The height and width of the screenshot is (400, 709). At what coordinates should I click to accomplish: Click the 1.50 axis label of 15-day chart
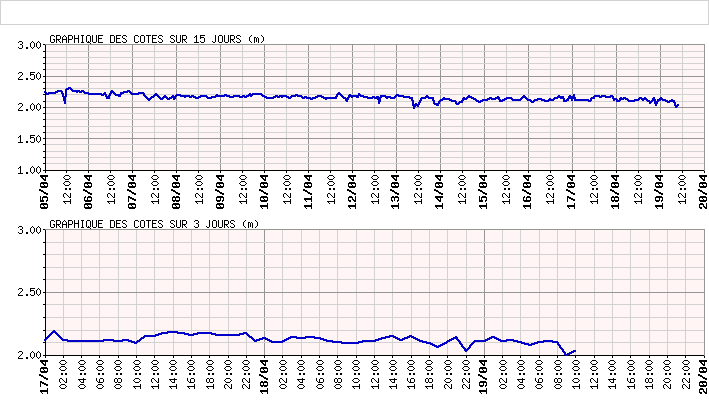[29, 139]
